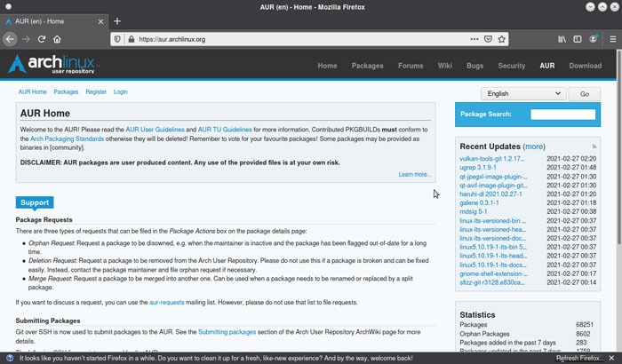
Task: Expand the English language dropdown
Action: tap(522, 93)
